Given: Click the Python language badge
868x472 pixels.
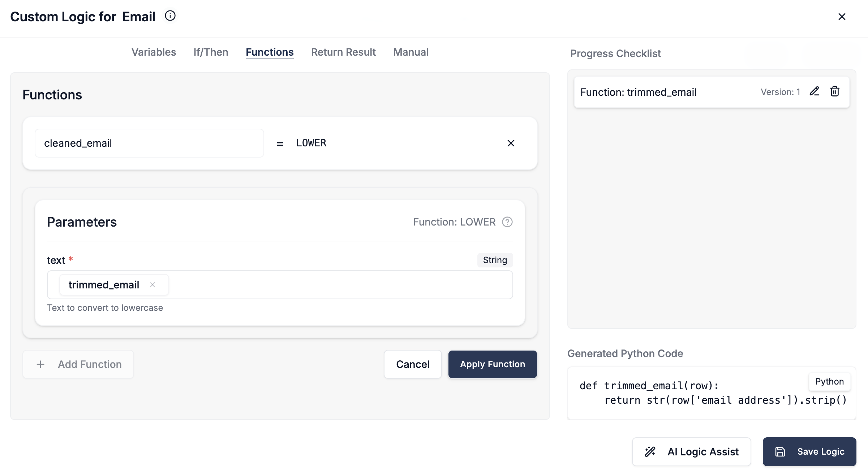Looking at the screenshot, I should click(x=829, y=382).
